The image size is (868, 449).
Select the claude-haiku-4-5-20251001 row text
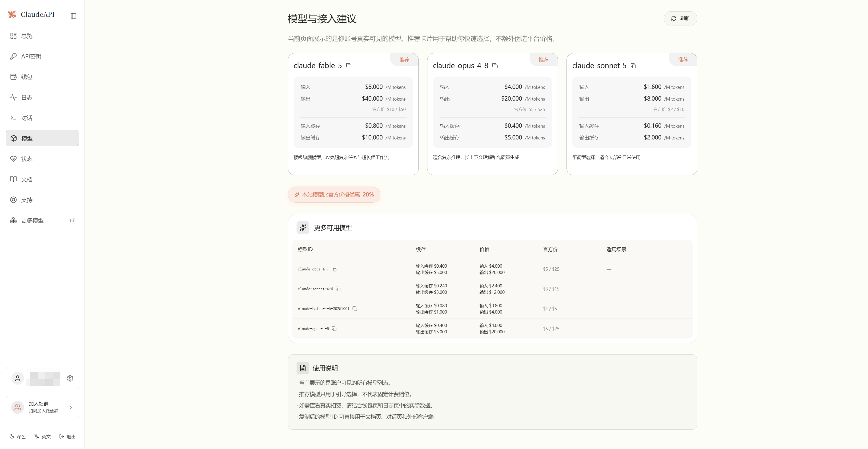click(323, 309)
